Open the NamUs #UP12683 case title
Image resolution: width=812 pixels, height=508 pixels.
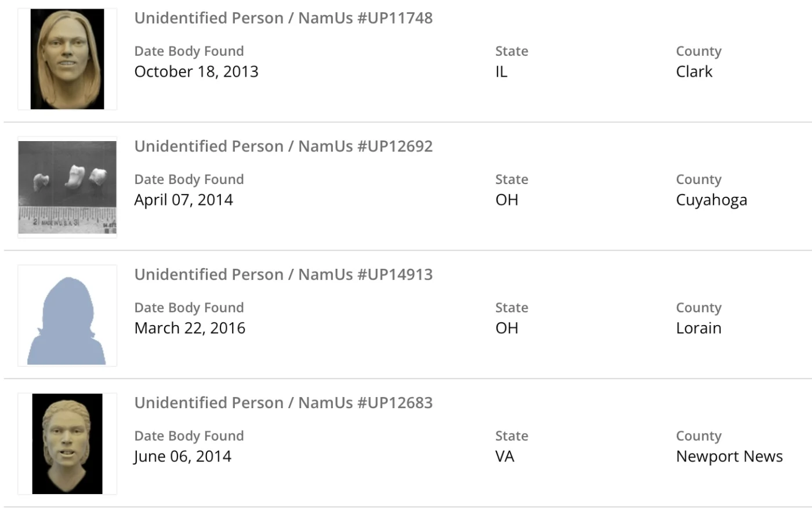point(283,403)
